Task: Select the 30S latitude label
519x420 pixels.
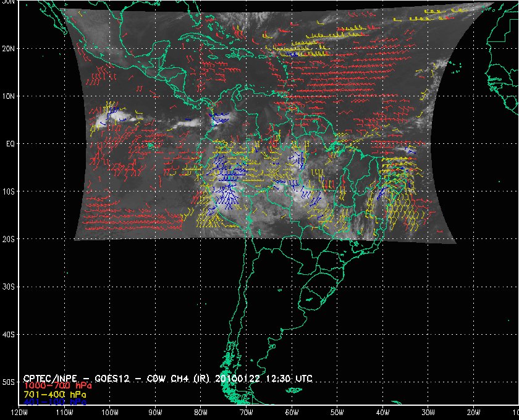Action: (8, 287)
